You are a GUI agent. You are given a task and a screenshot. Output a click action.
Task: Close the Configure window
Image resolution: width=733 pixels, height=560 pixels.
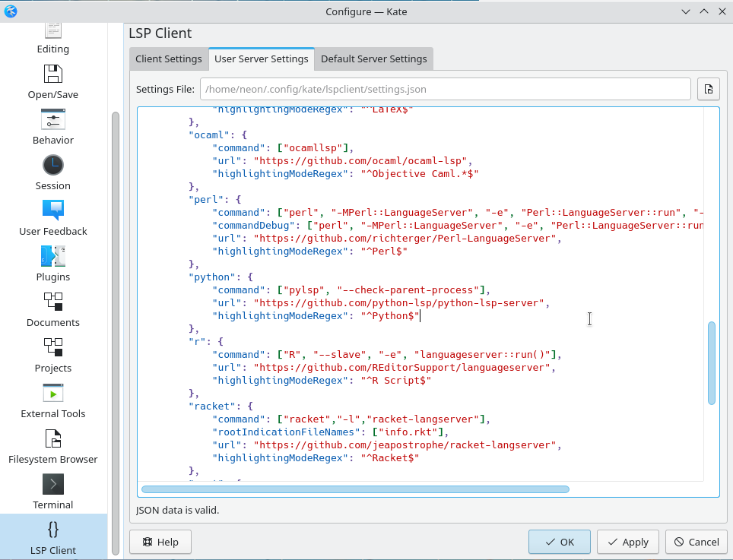pos(722,11)
